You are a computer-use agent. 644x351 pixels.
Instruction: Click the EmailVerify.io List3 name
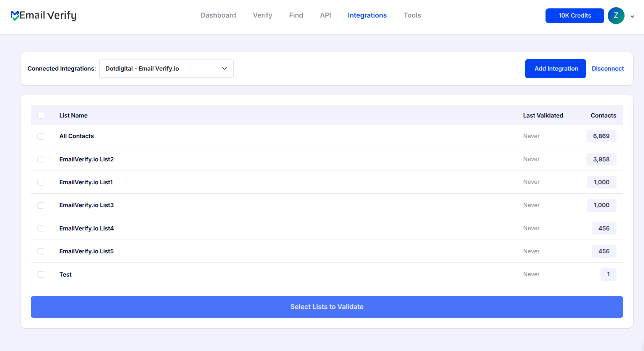point(87,205)
